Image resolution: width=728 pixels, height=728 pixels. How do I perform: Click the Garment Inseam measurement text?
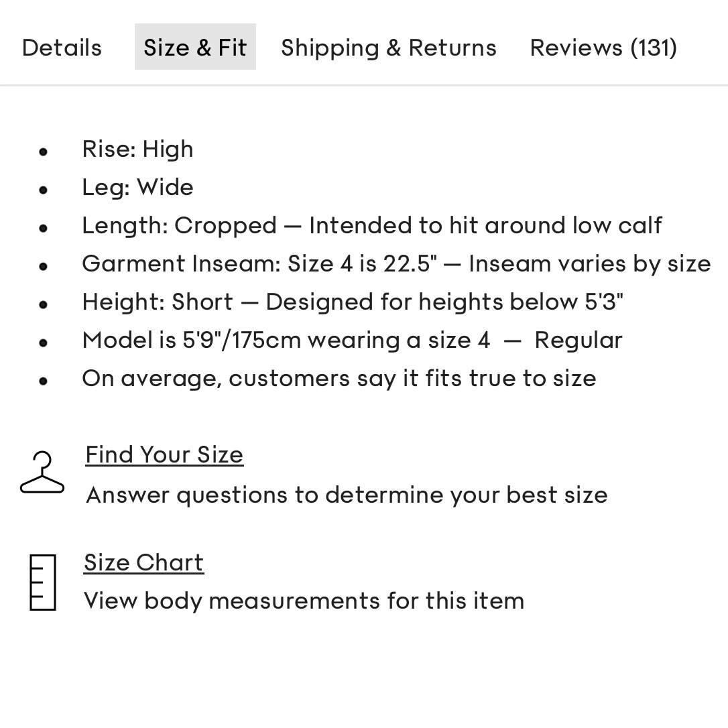coord(396,263)
